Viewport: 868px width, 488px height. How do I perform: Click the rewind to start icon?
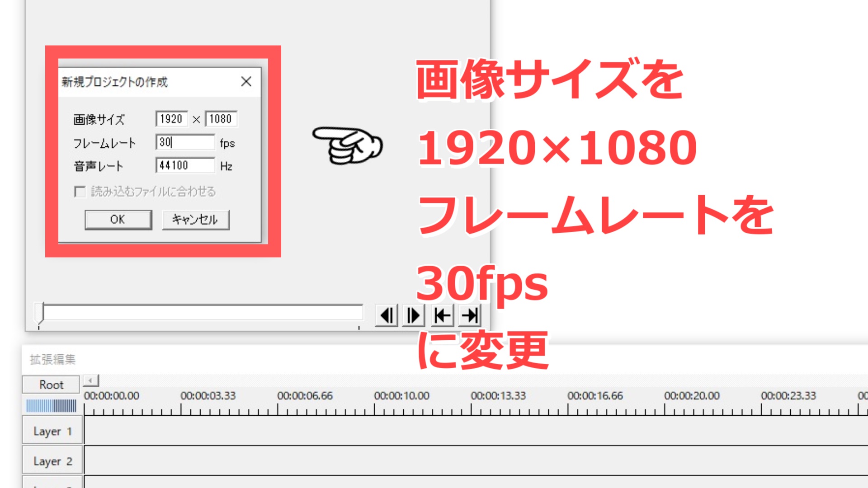442,315
